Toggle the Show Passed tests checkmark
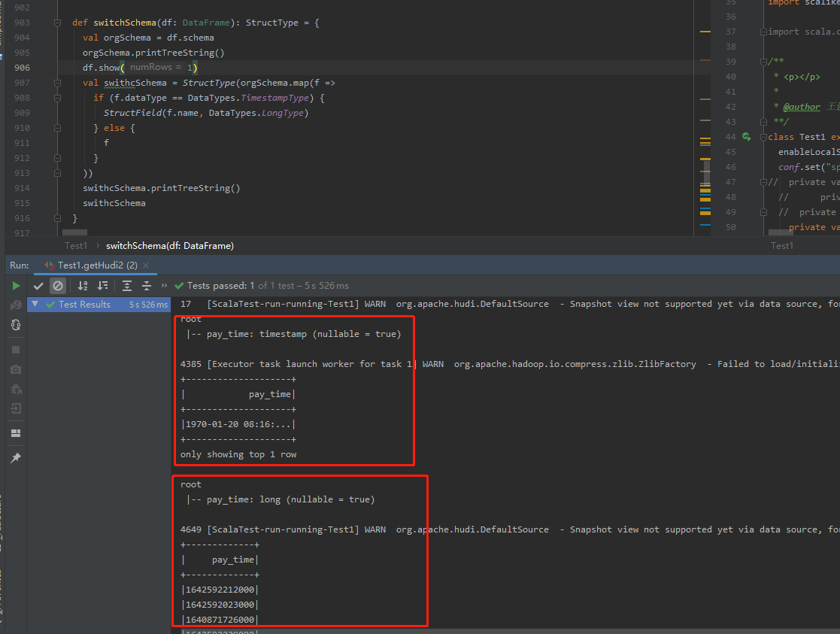 pos(38,286)
